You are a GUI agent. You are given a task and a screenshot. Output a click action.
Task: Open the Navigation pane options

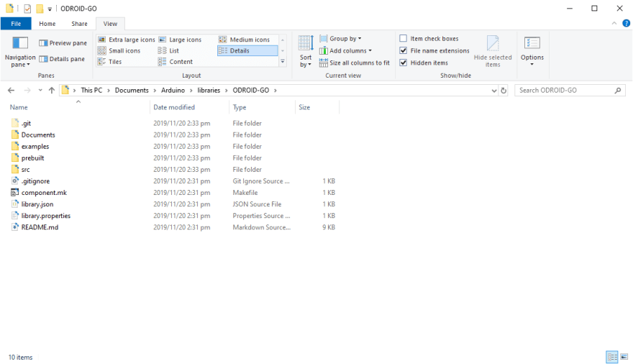tap(20, 52)
